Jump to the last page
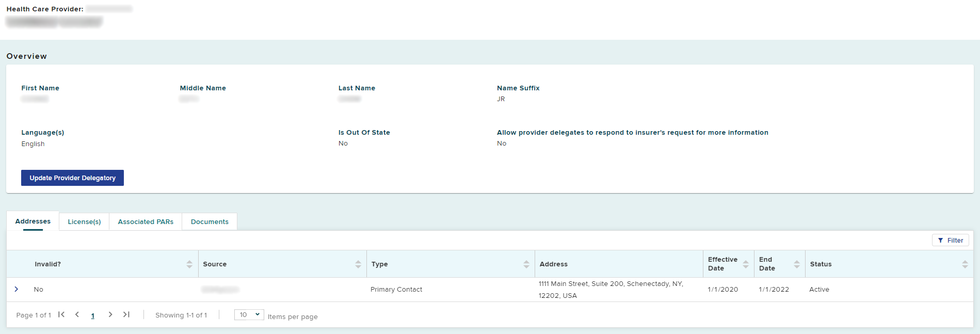The height and width of the screenshot is (334, 980). (x=126, y=314)
